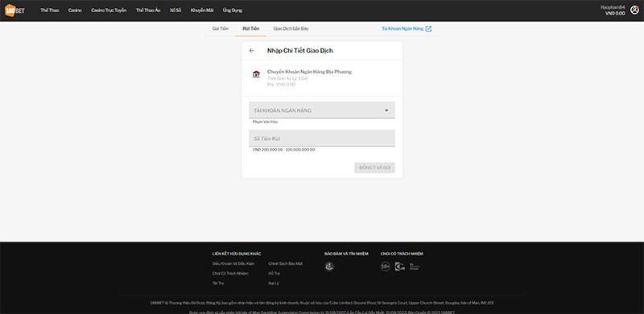Open Điều Khoản Và Điều Kiện link
Image resolution: width=644 pixels, height=314 pixels.
point(233,263)
